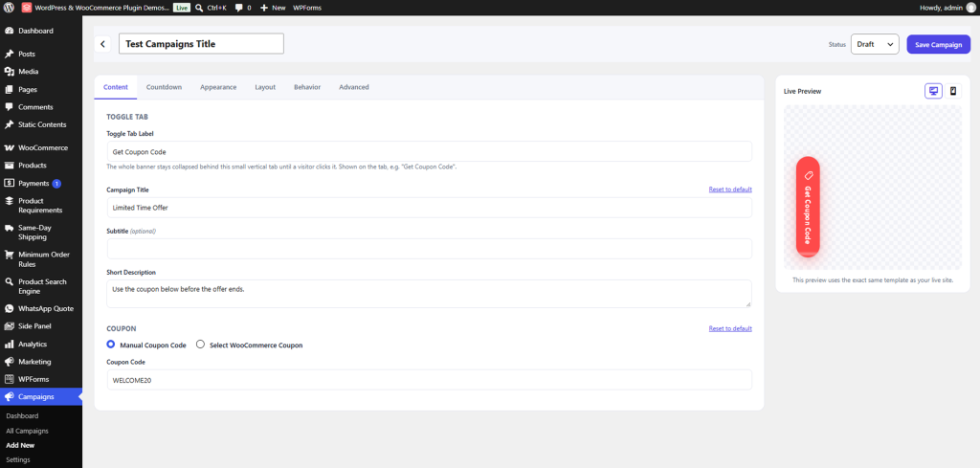
Task: Focus the campaign name field
Action: (201, 44)
